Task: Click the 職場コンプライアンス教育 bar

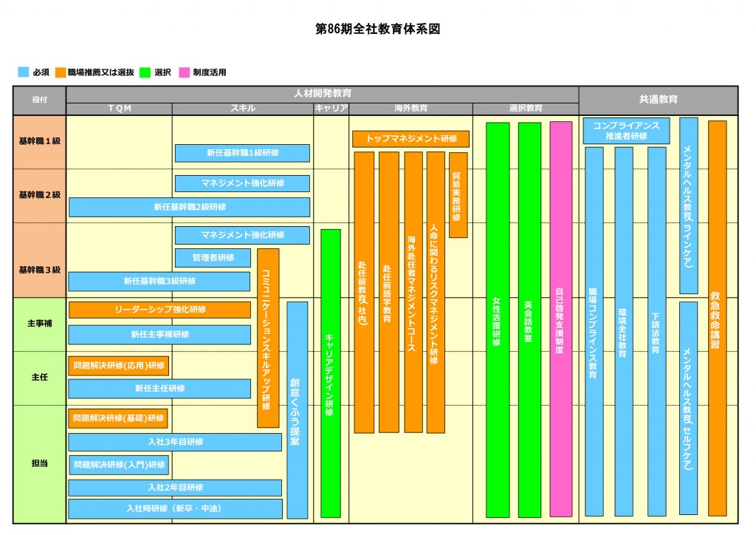Action: pos(594,332)
